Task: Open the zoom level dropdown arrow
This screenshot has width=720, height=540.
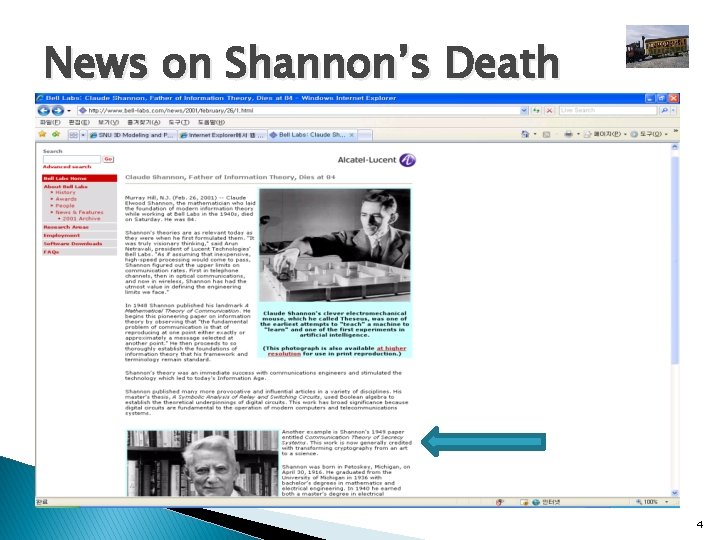Action: click(666, 502)
